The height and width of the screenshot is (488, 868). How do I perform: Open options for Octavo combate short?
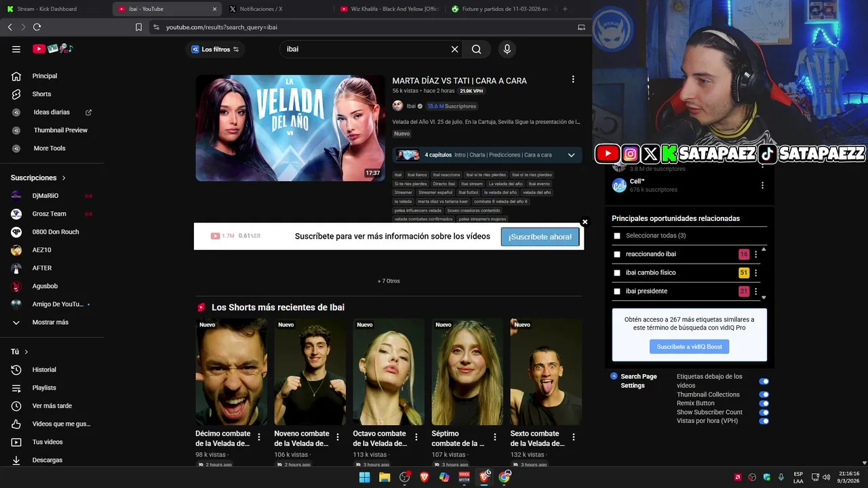tap(416, 438)
